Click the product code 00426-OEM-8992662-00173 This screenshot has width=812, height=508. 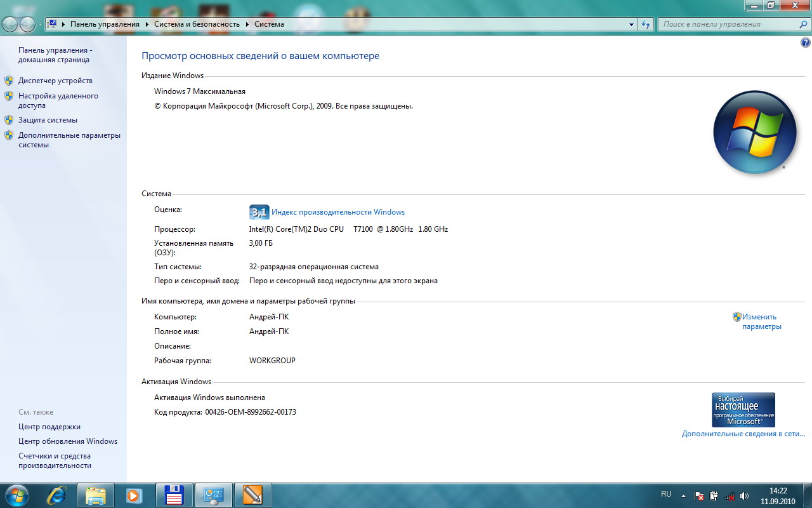coord(251,412)
